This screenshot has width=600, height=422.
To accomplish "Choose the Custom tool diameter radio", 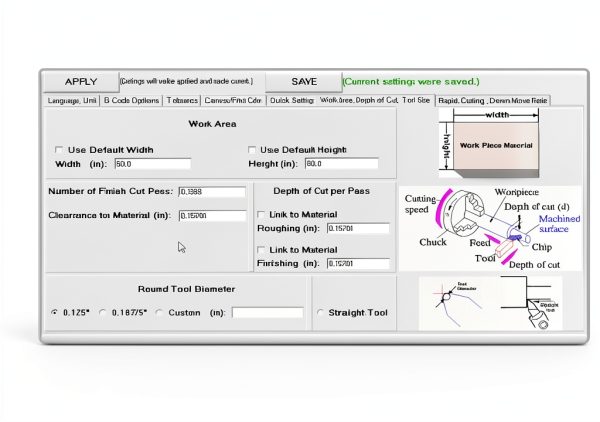I will coord(159,313).
